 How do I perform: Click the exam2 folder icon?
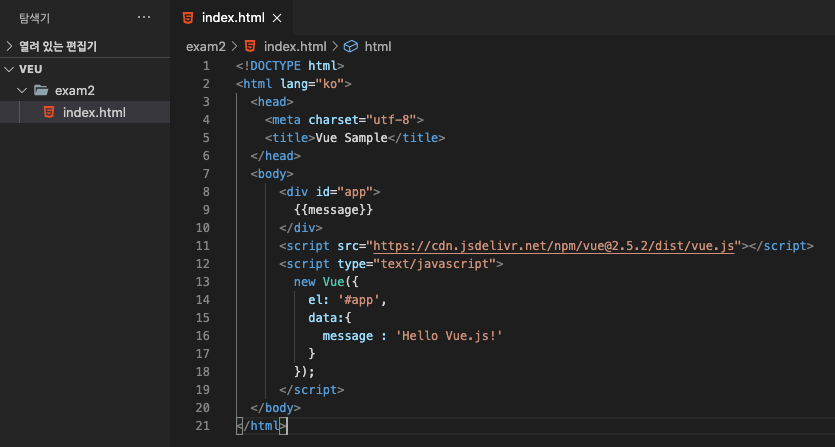pyautogui.click(x=41, y=90)
